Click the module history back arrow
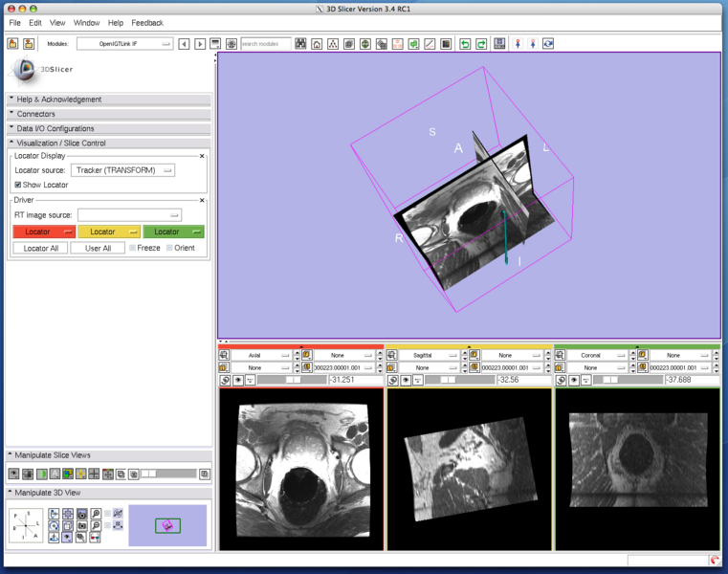Image resolution: width=728 pixels, height=574 pixels. (x=184, y=44)
